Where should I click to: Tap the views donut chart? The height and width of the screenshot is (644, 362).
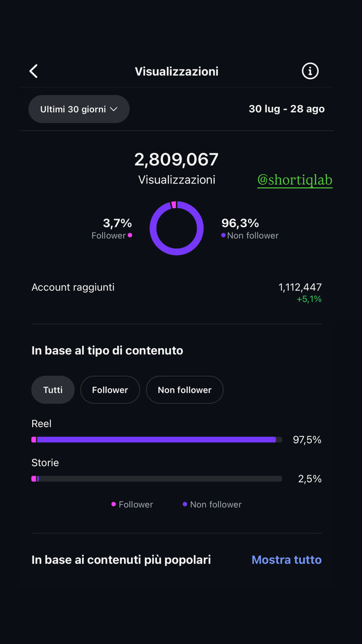coord(176,228)
